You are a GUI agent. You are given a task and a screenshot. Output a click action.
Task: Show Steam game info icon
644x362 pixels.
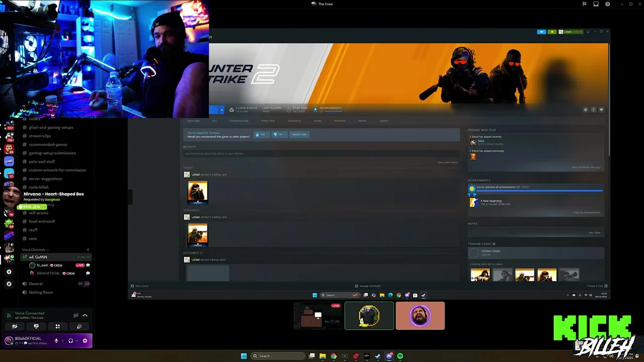point(593,110)
